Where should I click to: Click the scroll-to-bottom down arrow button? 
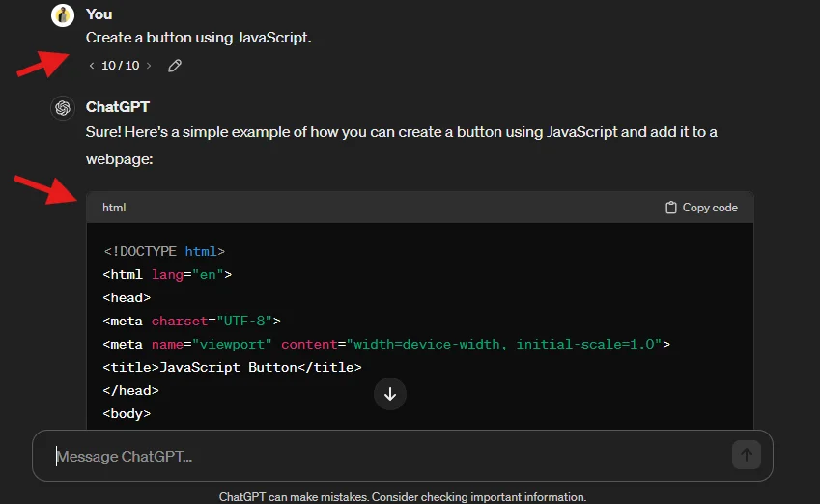pyautogui.click(x=390, y=394)
